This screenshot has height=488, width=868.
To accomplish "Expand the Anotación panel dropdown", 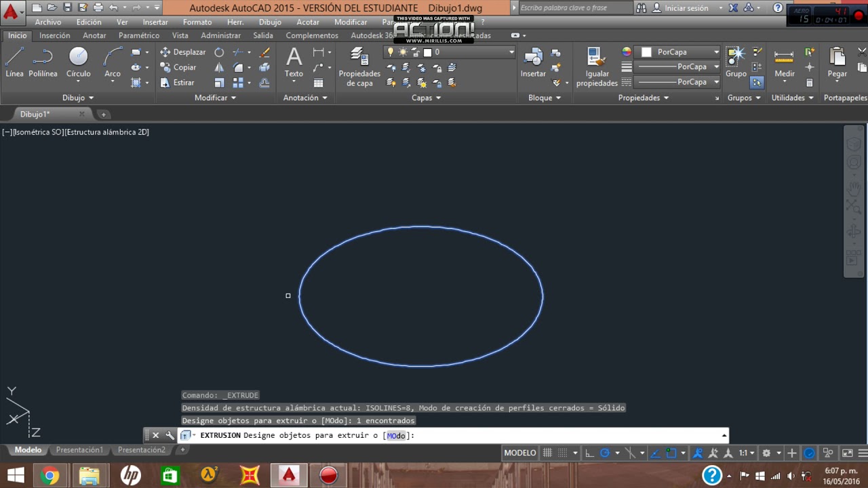I will [x=305, y=98].
